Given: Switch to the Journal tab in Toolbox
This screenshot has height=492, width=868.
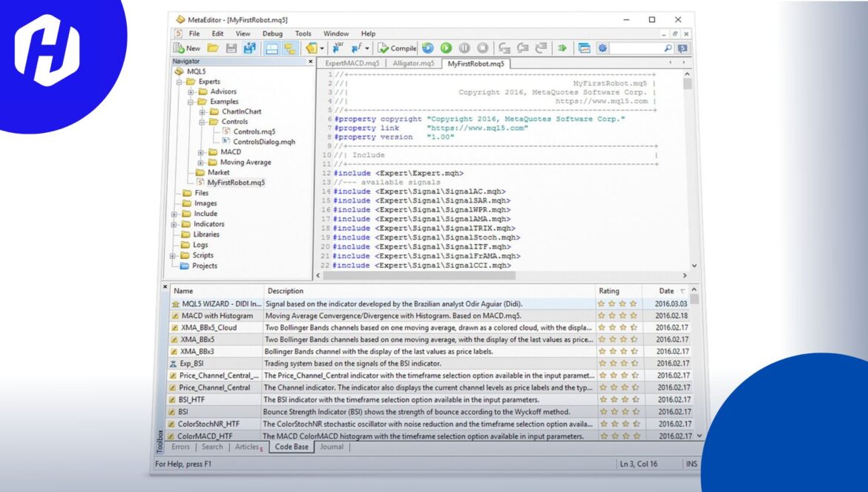Looking at the screenshot, I should (332, 447).
